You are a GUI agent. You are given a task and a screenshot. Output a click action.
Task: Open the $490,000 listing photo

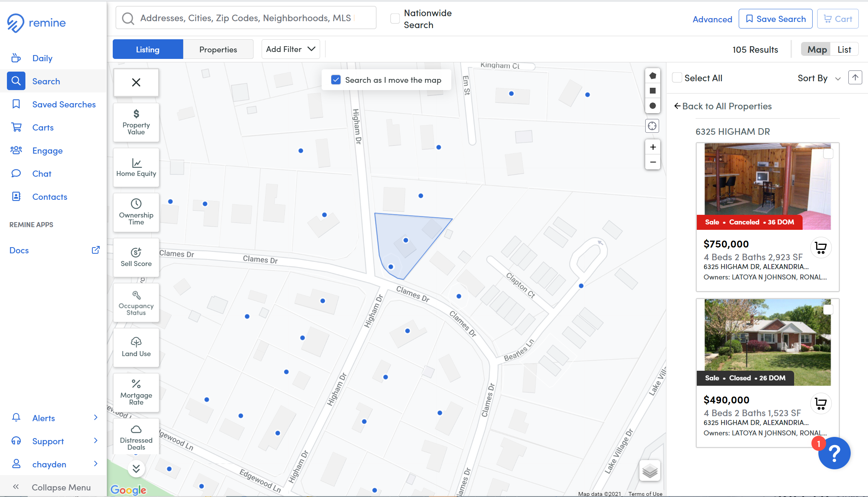tap(768, 342)
